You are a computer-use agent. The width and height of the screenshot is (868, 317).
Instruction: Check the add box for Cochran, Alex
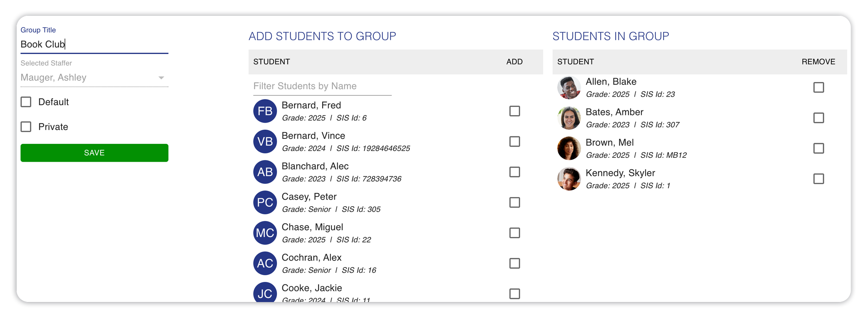point(514,263)
